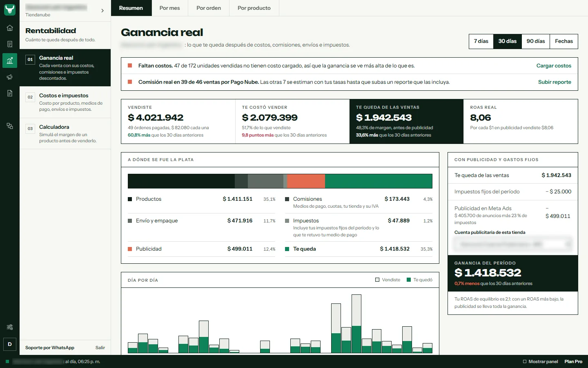Click the Cargar costos link
This screenshot has width=588, height=368.
point(554,65)
